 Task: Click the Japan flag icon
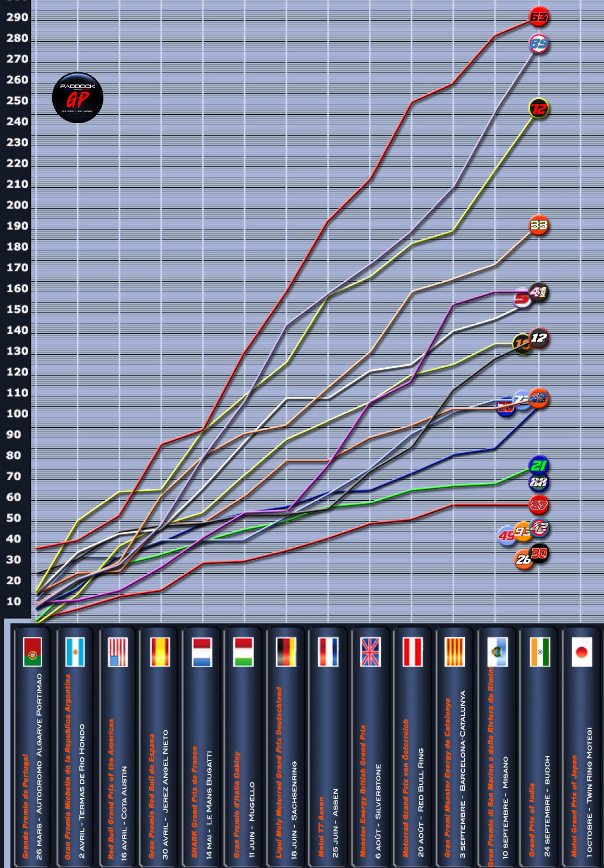(x=582, y=652)
